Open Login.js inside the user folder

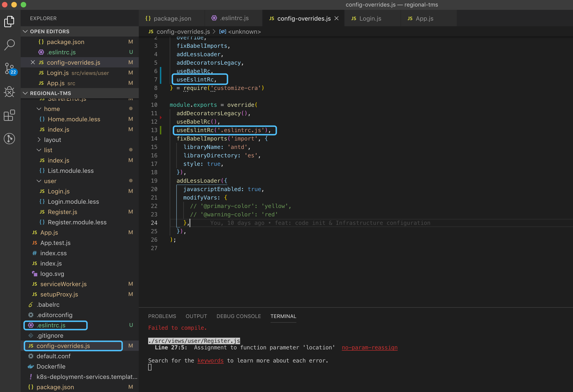pyautogui.click(x=80, y=191)
